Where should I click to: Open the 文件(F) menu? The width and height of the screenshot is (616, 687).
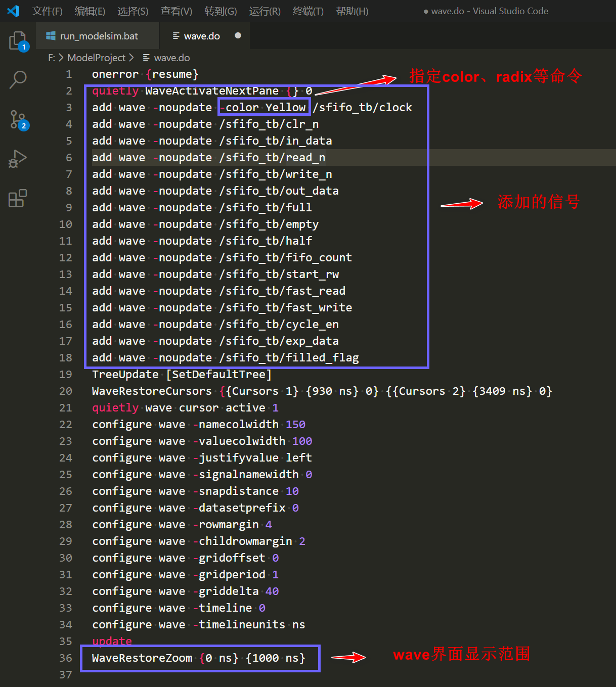pos(47,11)
